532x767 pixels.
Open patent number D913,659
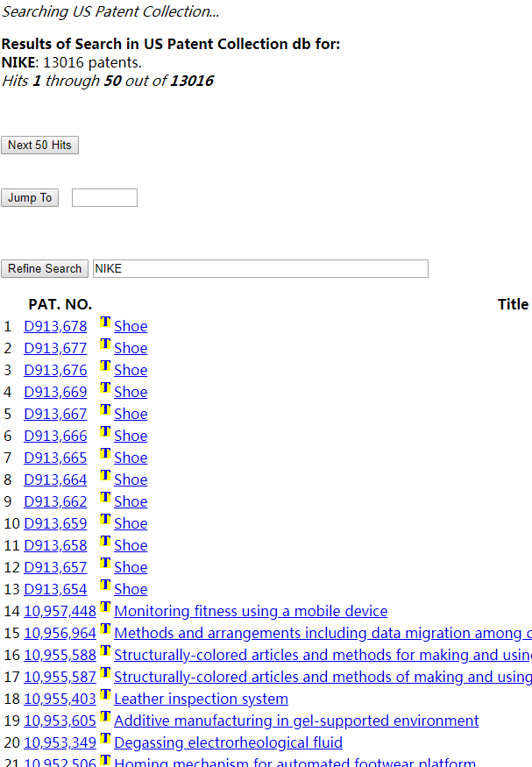pyautogui.click(x=55, y=523)
